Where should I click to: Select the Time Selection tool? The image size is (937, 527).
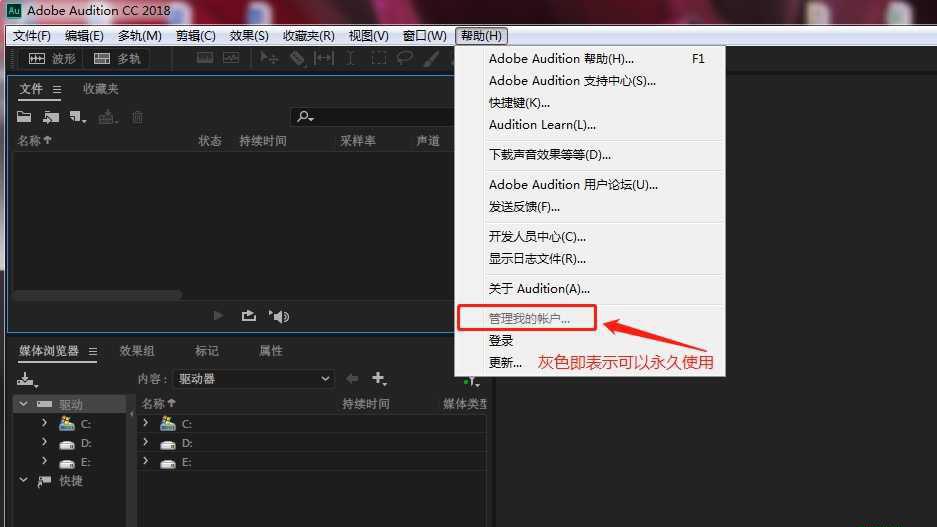(351, 58)
